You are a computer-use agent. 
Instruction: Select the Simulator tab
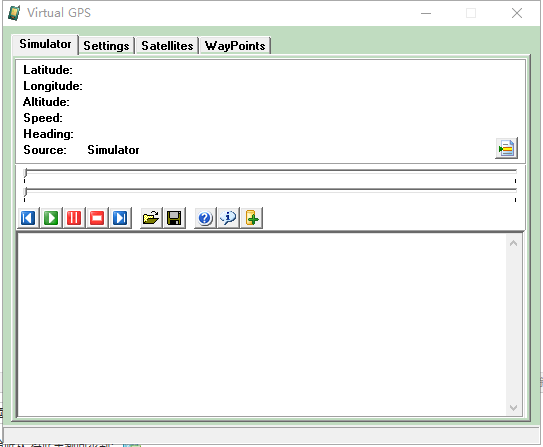[x=45, y=44]
